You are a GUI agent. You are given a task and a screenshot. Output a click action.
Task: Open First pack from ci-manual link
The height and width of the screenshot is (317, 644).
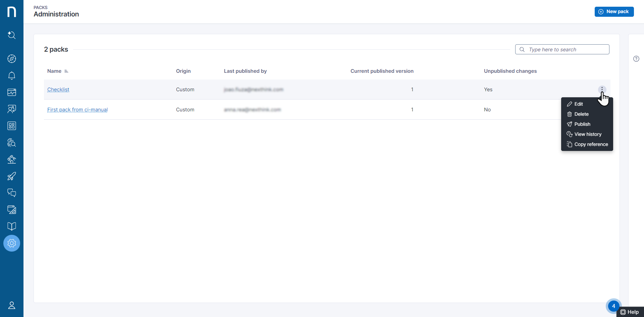click(77, 110)
